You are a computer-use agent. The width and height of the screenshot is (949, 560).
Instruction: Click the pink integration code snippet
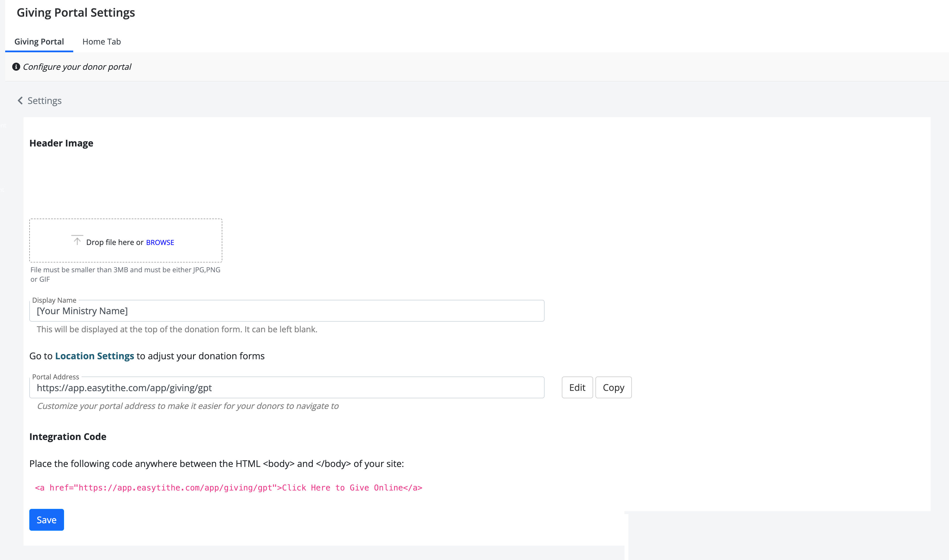point(229,488)
